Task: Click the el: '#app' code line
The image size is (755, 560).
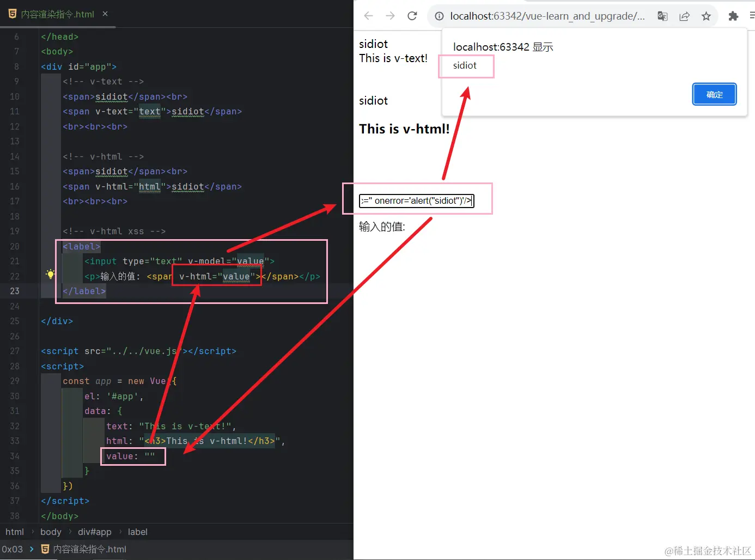Action: click(114, 396)
